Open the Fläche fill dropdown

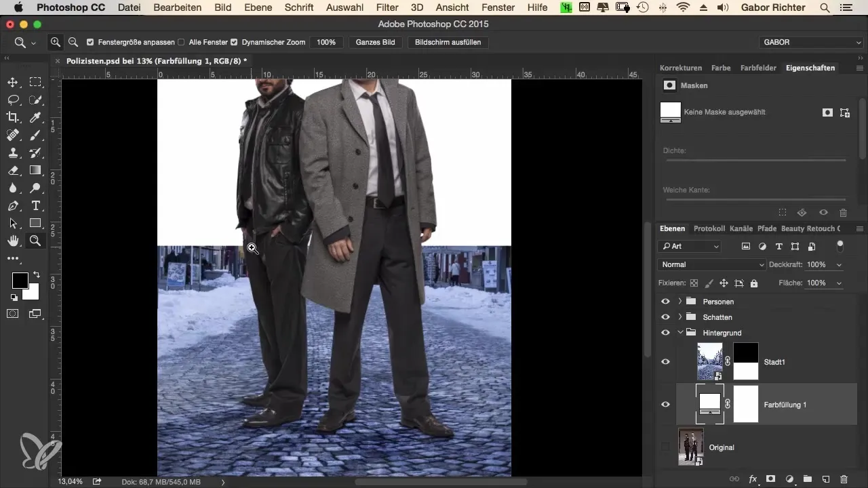[840, 283]
